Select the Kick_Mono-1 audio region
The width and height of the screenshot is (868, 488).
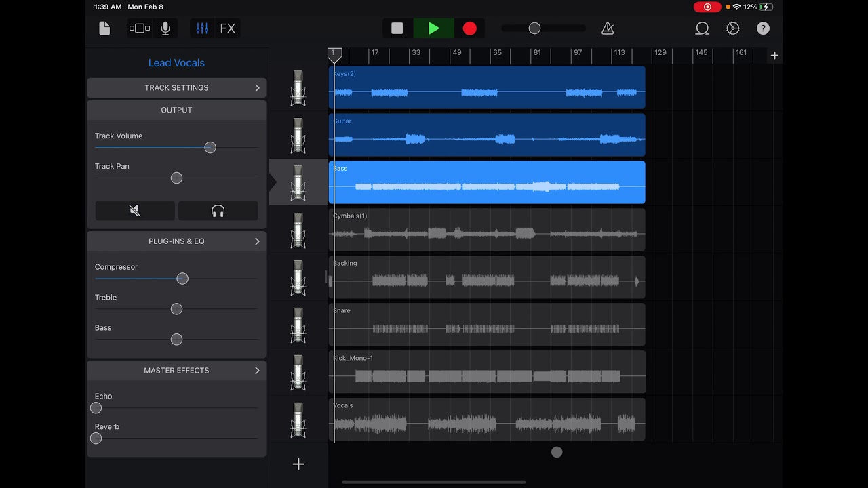(x=487, y=372)
